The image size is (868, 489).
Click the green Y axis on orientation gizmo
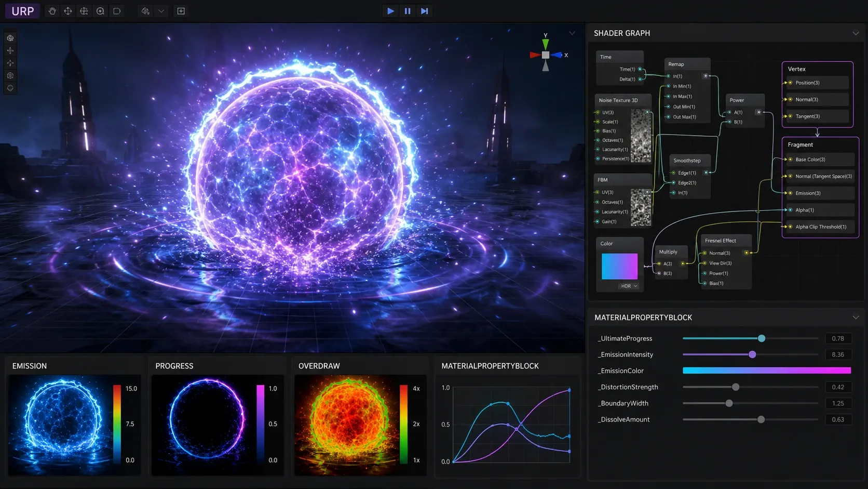[546, 44]
